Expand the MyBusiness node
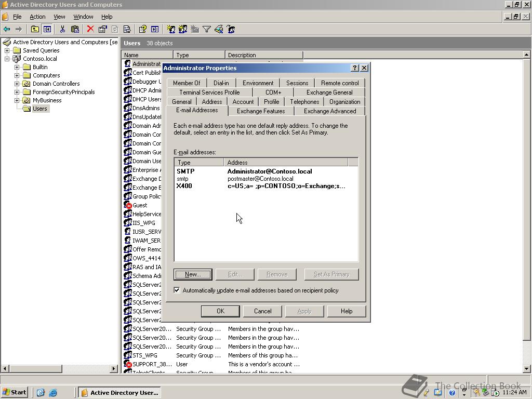 click(17, 100)
